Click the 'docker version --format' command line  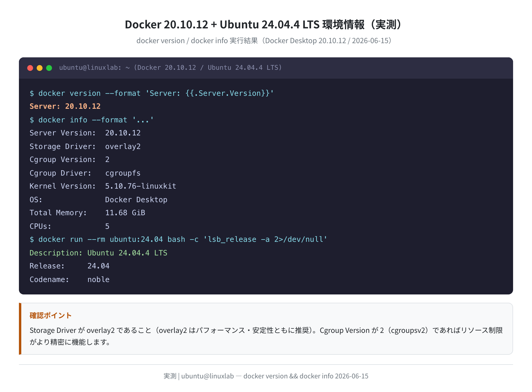tap(152, 93)
